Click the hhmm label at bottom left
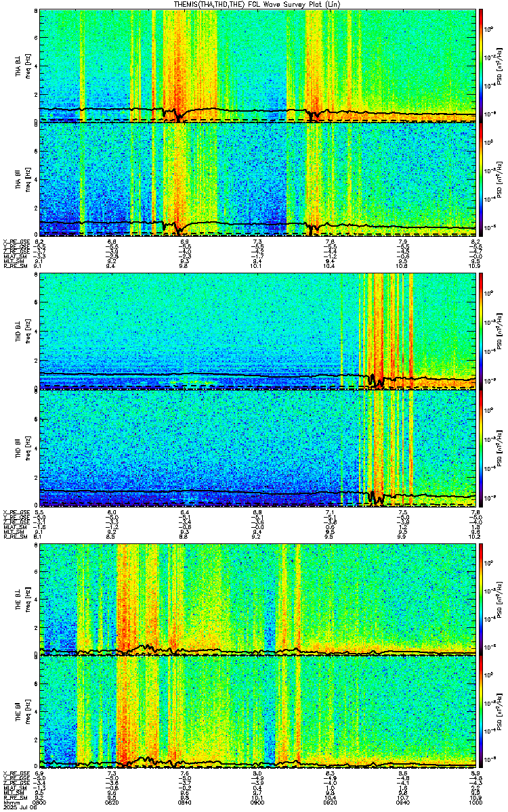Viewport: 508px width, 812px height. pos(9,803)
